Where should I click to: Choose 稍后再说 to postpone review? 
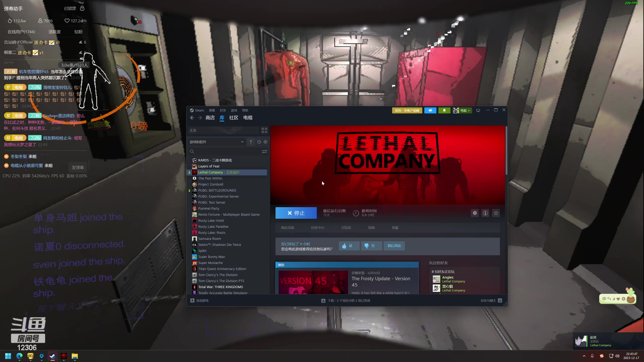pyautogui.click(x=394, y=246)
